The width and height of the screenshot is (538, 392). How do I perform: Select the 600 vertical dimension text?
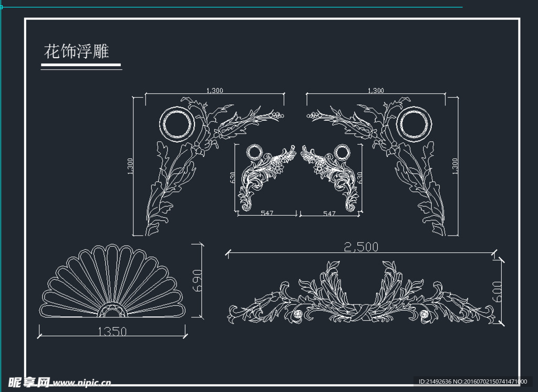click(498, 292)
